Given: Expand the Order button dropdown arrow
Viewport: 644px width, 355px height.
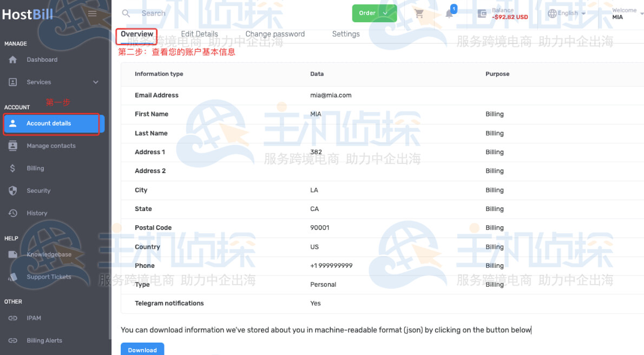Looking at the screenshot, I should pos(385,12).
